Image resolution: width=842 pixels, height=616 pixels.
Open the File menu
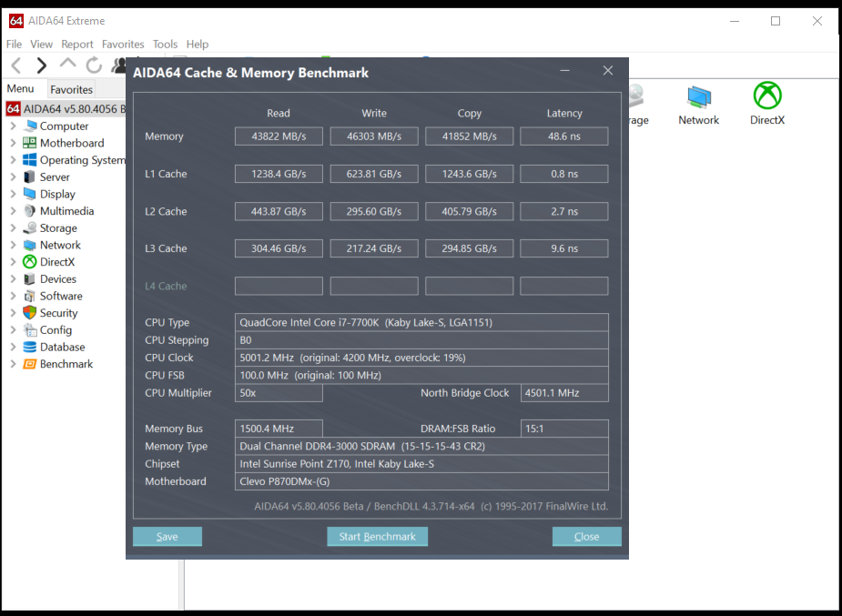pos(14,44)
